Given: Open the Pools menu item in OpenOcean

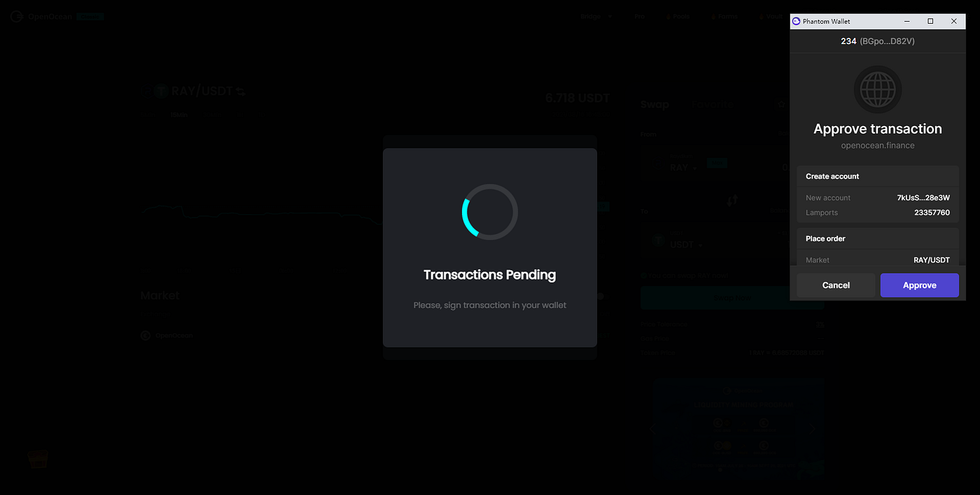Looking at the screenshot, I should 678,16.
